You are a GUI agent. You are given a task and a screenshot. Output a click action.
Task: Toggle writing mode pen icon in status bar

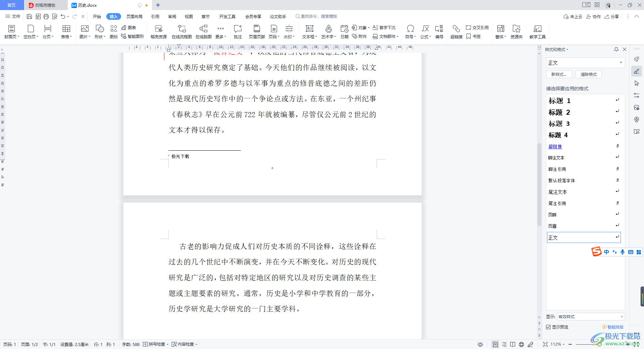[530, 344]
